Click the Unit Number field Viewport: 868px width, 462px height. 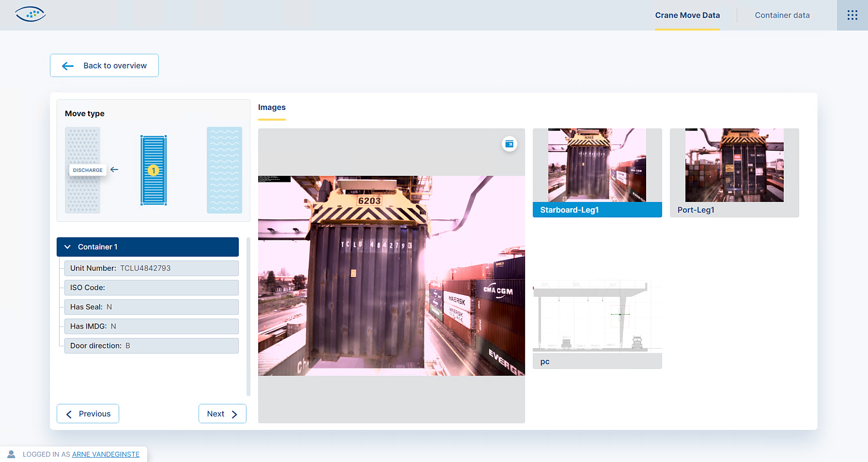[x=151, y=268]
